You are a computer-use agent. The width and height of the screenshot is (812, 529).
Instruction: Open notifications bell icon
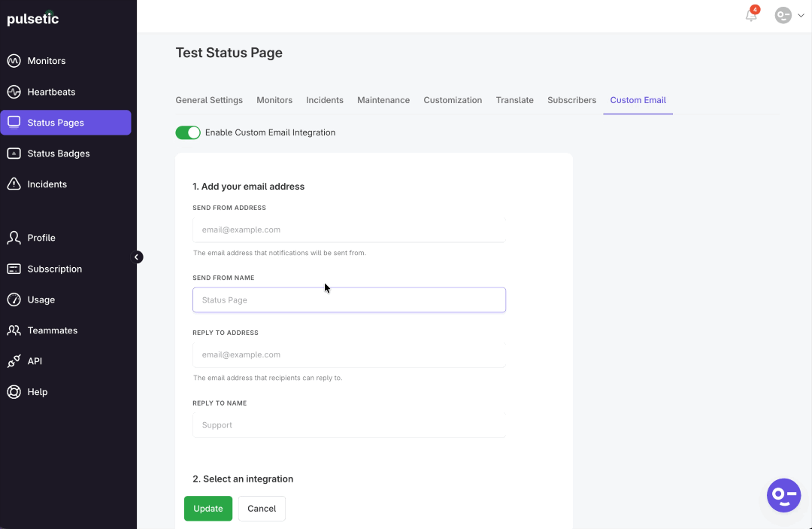(751, 15)
